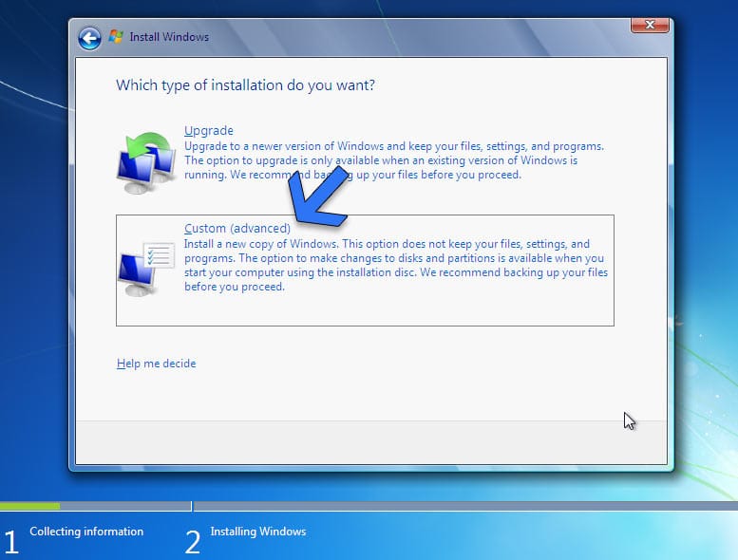Click the Windows flag icon in title bar
This screenshot has width=738, height=560.
click(116, 37)
